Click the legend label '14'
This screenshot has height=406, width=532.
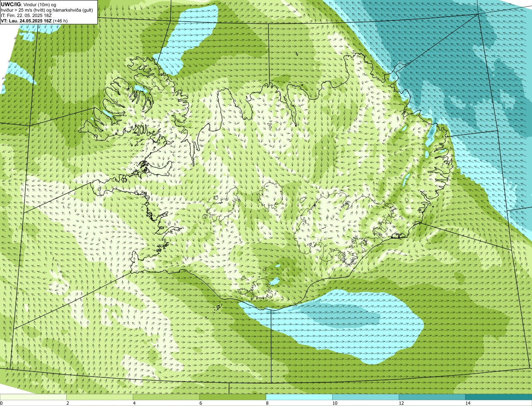(x=468, y=403)
